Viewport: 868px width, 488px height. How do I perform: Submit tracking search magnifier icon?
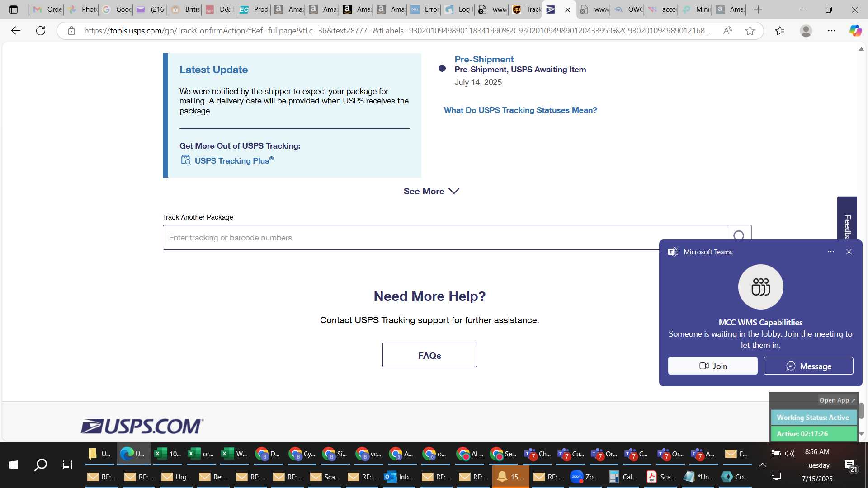tap(739, 236)
